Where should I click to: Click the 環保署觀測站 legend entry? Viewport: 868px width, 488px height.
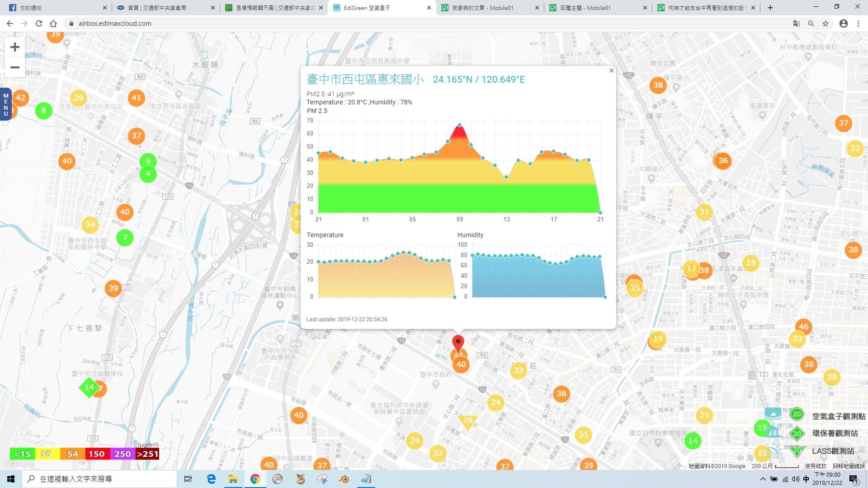pyautogui.click(x=824, y=433)
